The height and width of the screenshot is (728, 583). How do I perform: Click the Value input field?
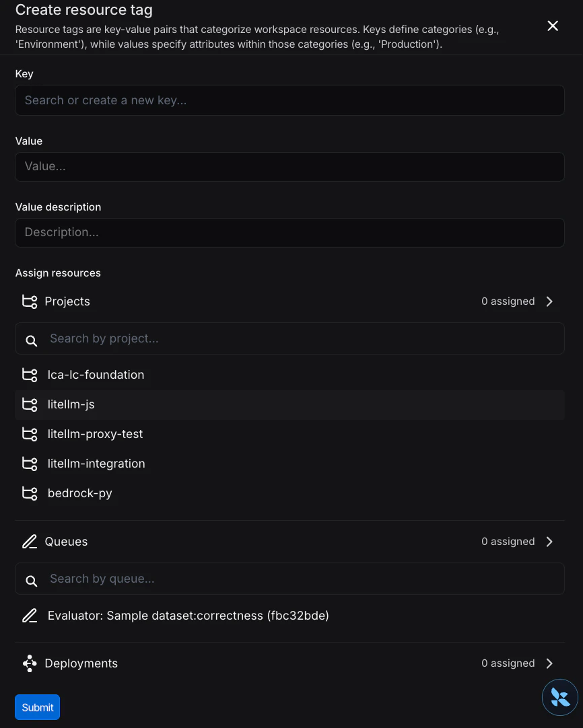(289, 166)
